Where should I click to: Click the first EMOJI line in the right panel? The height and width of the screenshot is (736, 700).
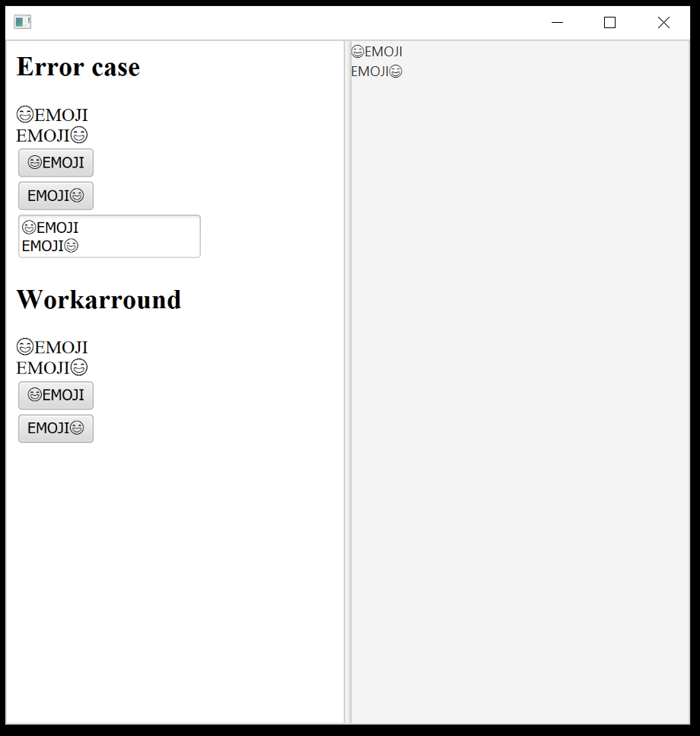tap(377, 52)
